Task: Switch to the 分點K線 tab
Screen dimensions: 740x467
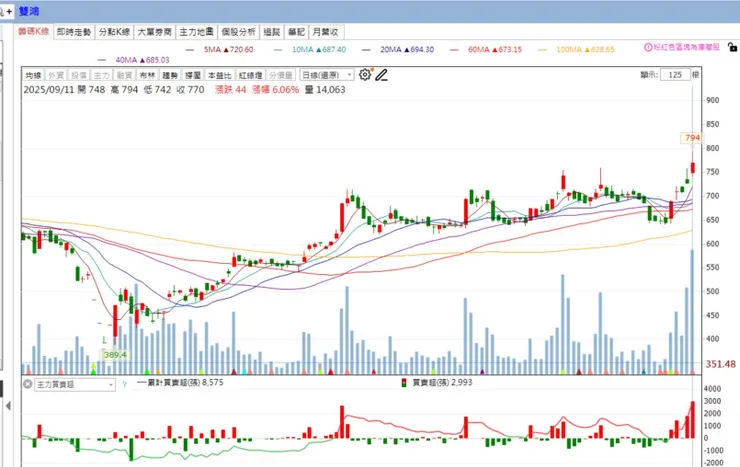Action: (114, 32)
